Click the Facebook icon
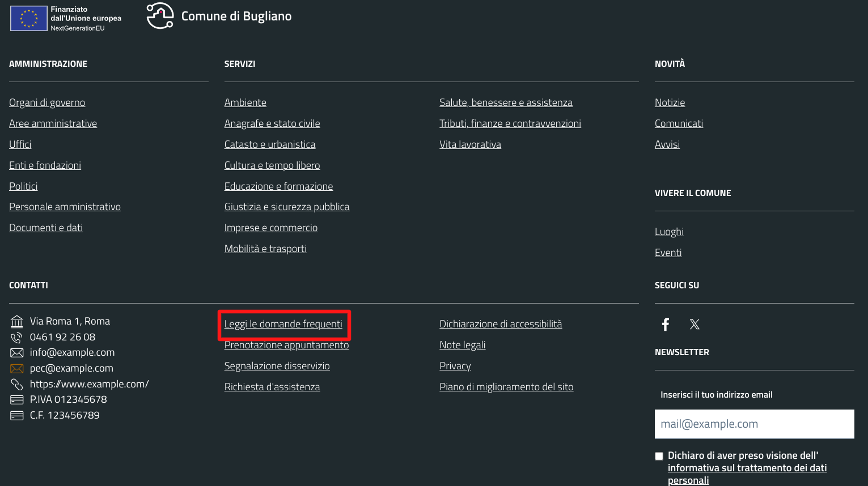 (666, 324)
